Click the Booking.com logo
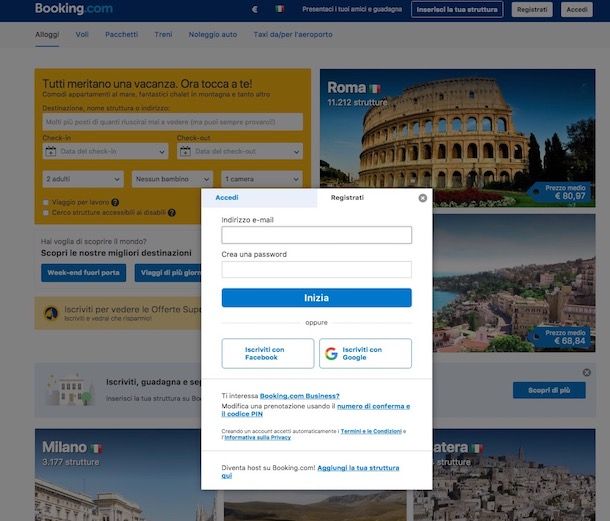610x521 pixels. pyautogui.click(x=74, y=9)
